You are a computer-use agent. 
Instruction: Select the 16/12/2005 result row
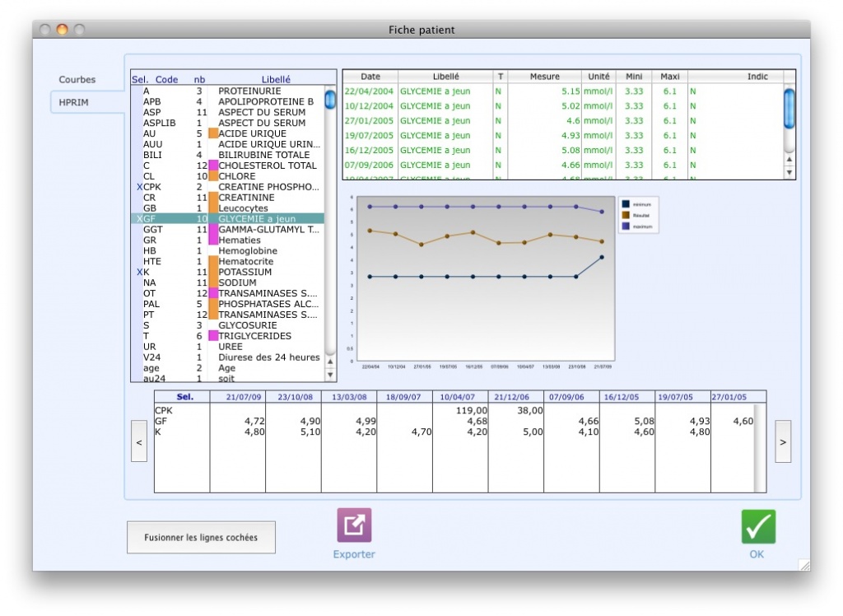(x=563, y=150)
